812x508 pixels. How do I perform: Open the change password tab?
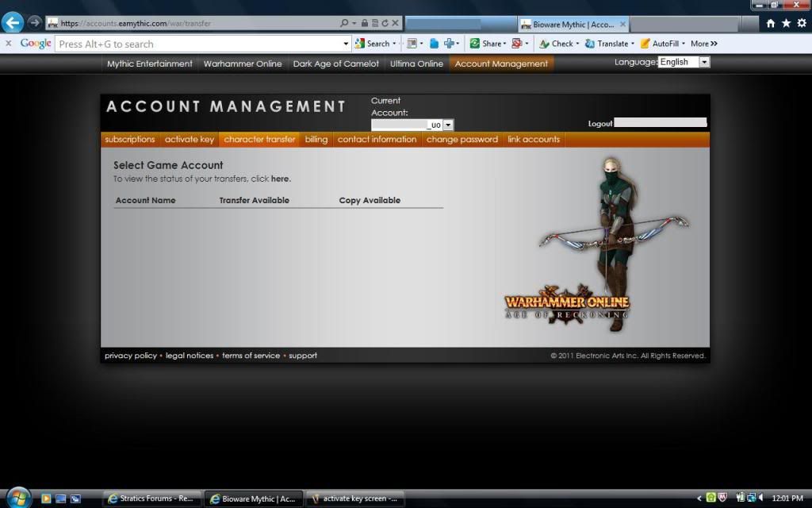pyautogui.click(x=462, y=140)
